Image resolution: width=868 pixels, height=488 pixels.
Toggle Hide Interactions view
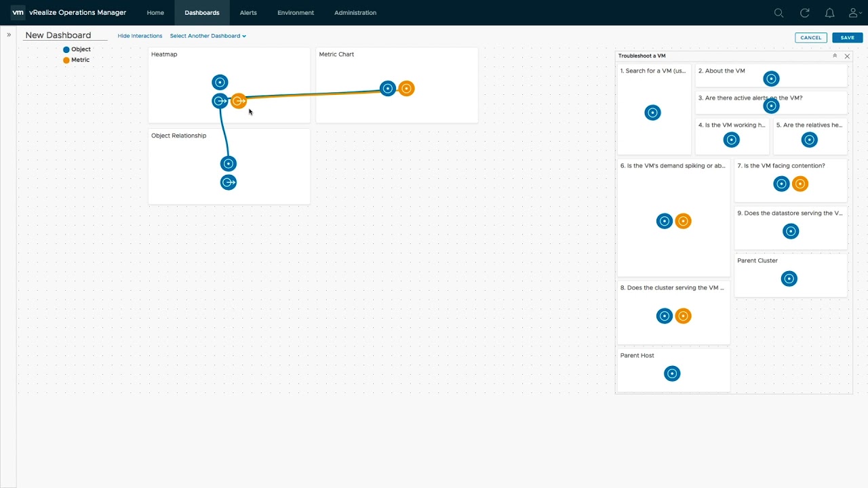[140, 36]
